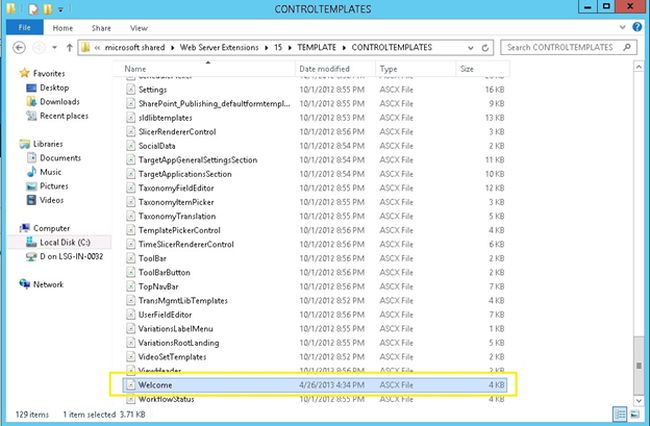Click the Music library icon
Image resolution: width=650 pixels, height=426 pixels.
point(32,172)
